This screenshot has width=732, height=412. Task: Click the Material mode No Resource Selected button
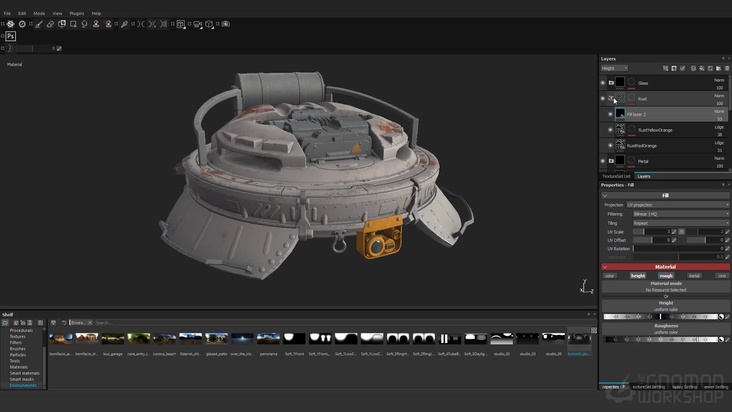(x=666, y=286)
